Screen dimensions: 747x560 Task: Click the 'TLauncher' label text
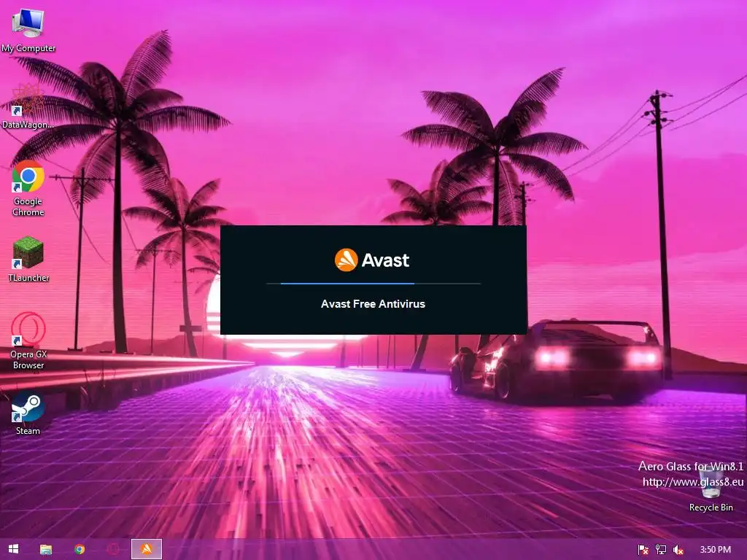point(28,278)
